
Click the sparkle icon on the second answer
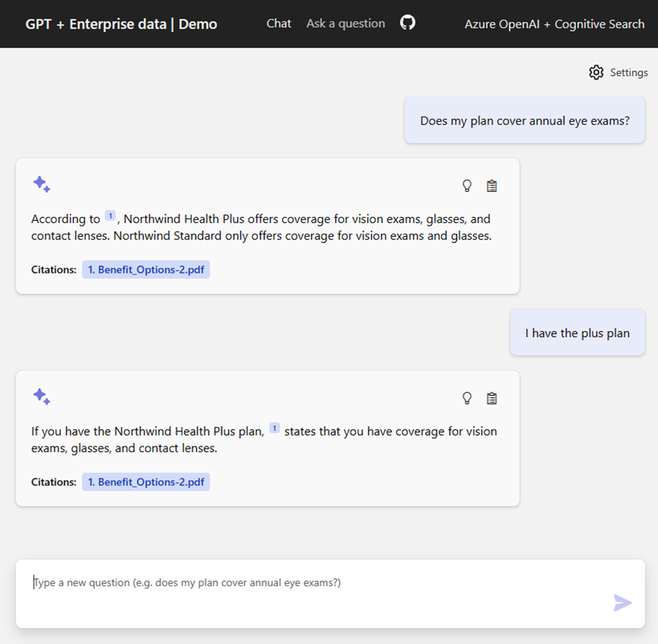[x=41, y=397]
